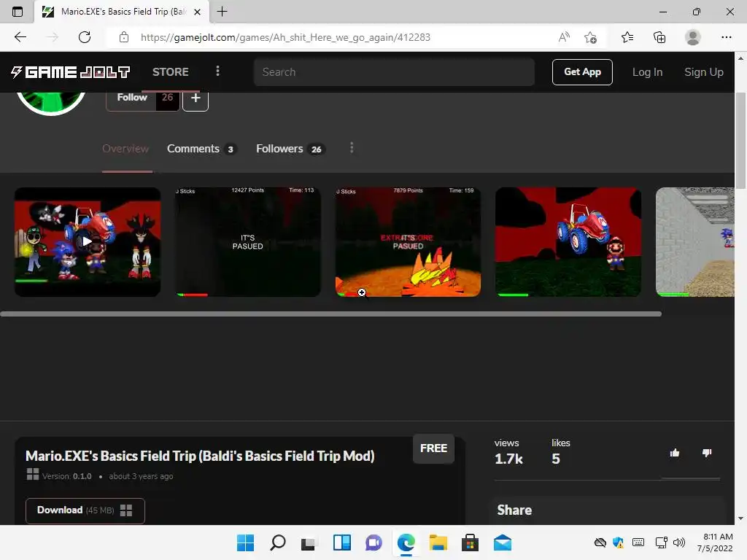Click the Version 0.1.0 text
This screenshot has height=560, width=747.
[x=66, y=476]
